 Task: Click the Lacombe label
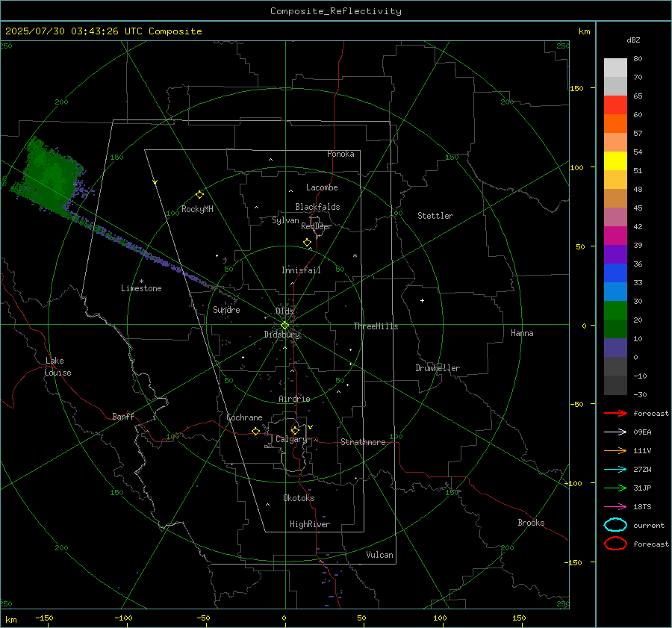322,187
